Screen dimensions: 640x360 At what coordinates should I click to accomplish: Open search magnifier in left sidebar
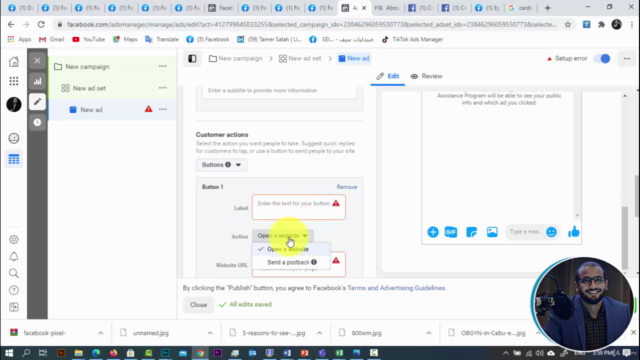(x=13, y=273)
